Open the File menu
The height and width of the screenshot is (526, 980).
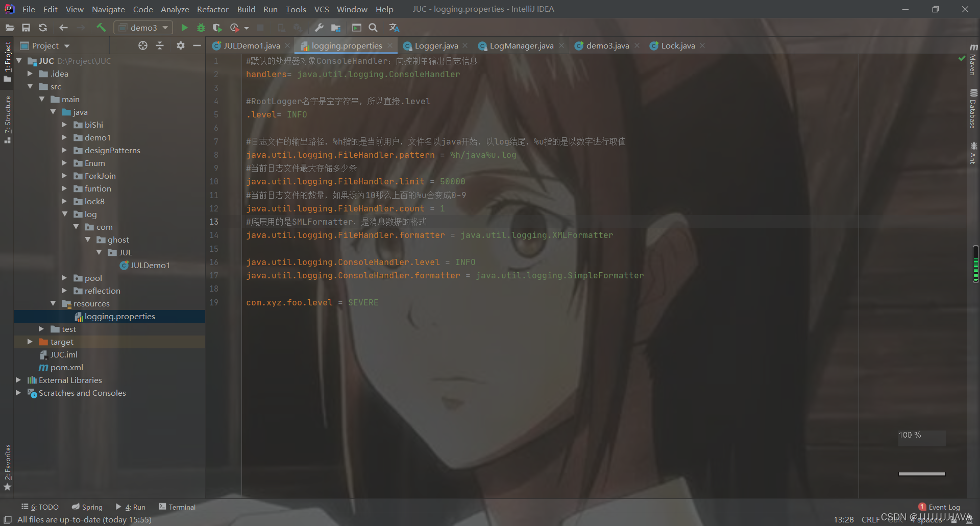tap(29, 9)
